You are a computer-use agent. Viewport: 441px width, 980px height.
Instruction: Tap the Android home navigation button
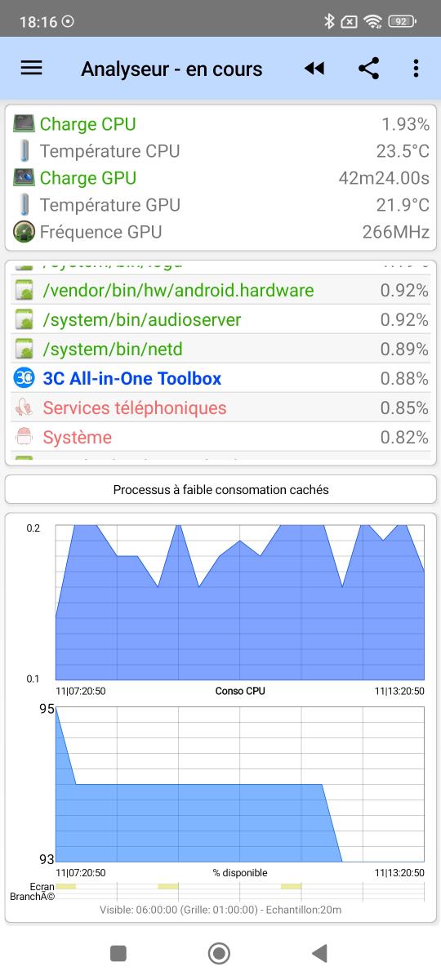point(219,953)
